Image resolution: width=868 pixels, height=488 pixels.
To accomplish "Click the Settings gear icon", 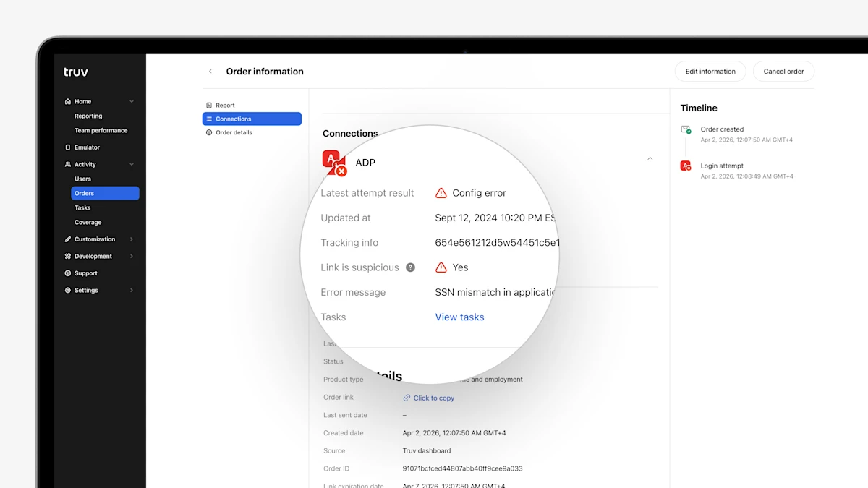I will [x=68, y=291].
